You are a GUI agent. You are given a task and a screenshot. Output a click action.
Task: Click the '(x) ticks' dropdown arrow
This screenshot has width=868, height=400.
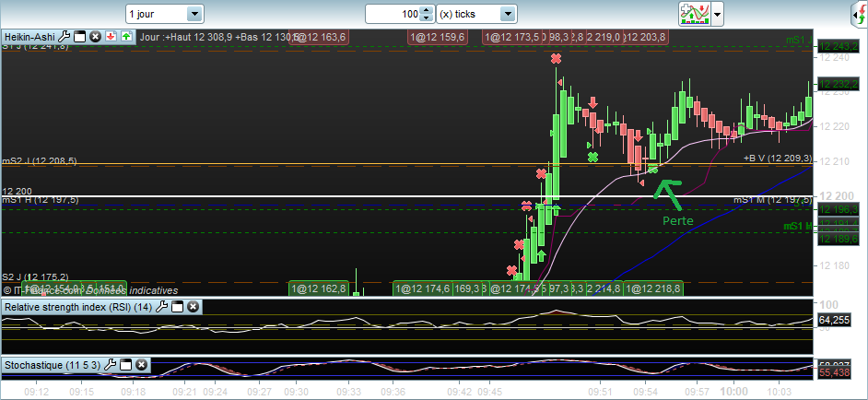[509, 14]
